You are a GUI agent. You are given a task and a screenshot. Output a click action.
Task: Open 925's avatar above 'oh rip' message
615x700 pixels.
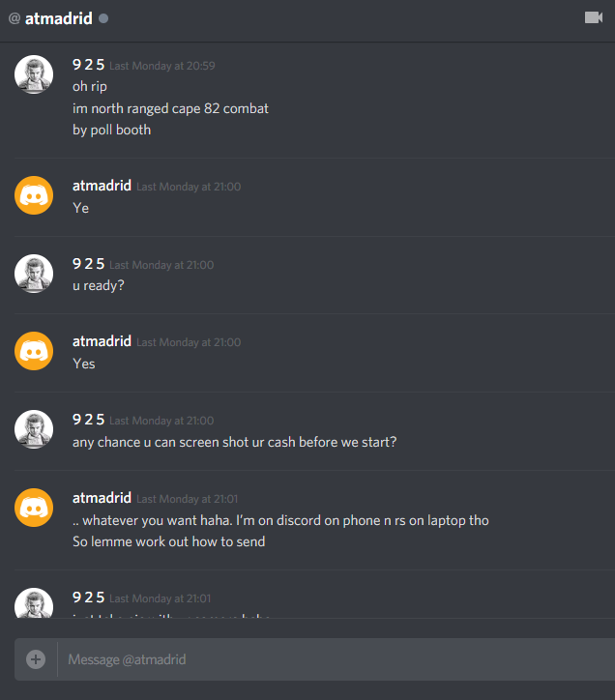pos(34,74)
